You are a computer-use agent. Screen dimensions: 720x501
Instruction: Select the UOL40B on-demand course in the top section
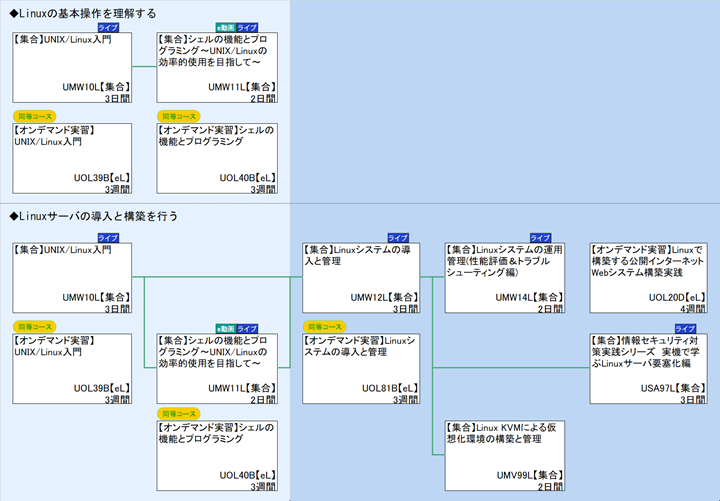coord(216,158)
